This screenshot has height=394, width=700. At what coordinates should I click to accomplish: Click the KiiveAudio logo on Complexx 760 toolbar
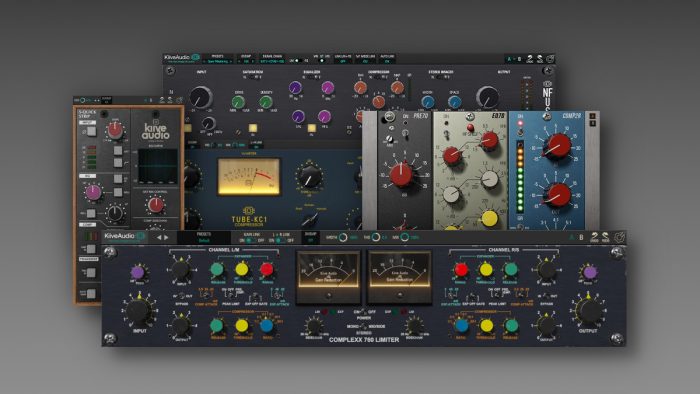pos(125,236)
